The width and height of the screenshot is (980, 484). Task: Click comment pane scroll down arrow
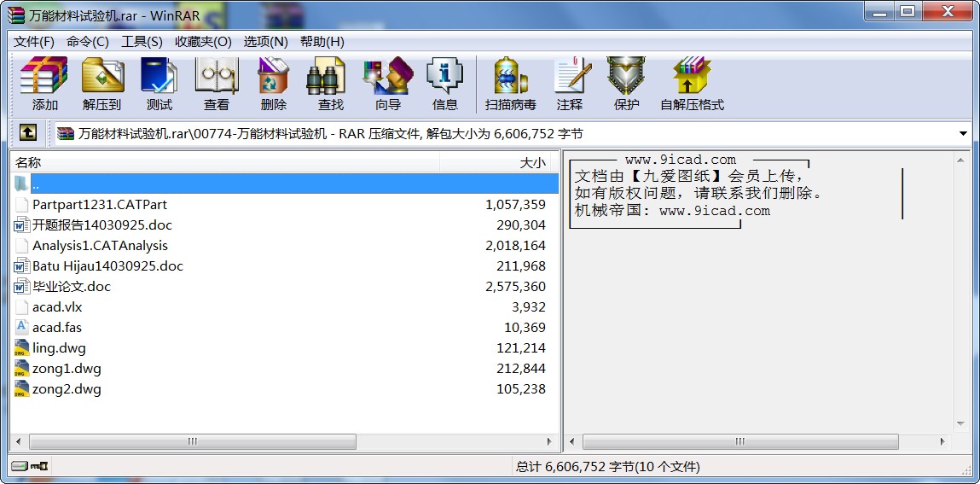961,424
